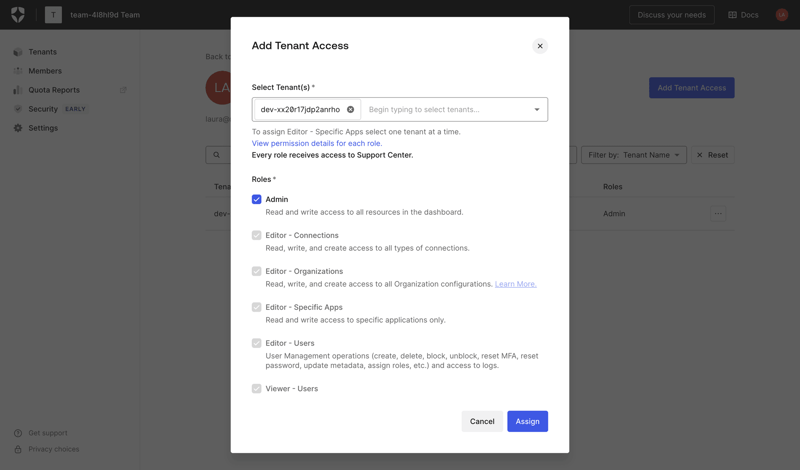Click the Viewer - Users label

click(291, 389)
